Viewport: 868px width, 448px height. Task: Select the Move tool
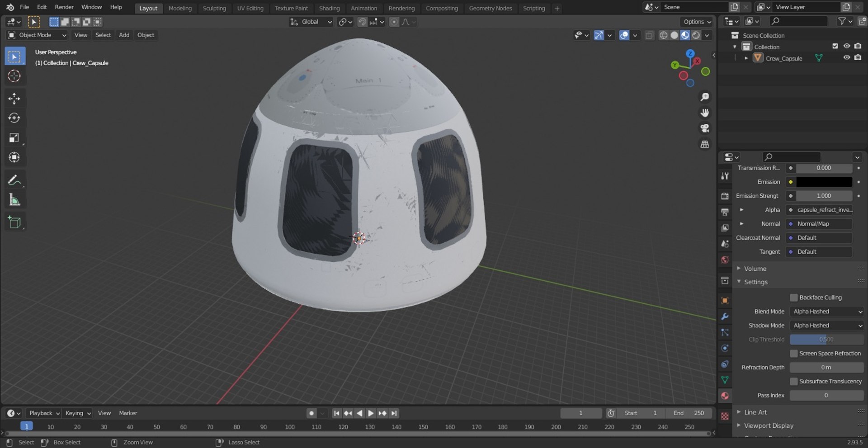(x=14, y=99)
